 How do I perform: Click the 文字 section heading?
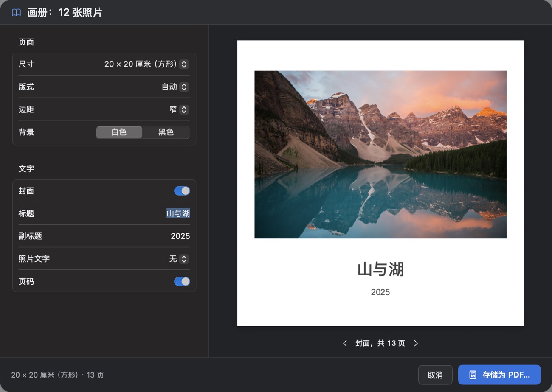click(x=26, y=168)
